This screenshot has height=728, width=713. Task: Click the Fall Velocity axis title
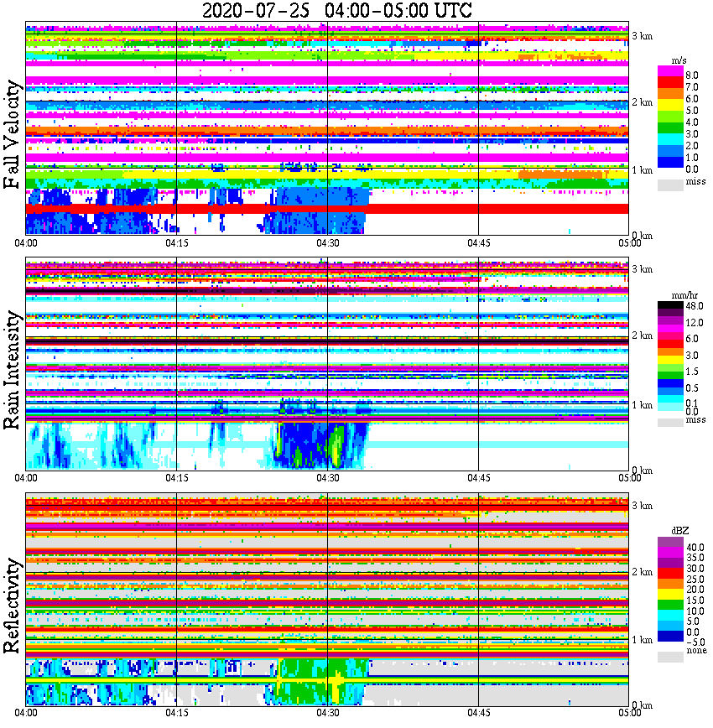12,134
